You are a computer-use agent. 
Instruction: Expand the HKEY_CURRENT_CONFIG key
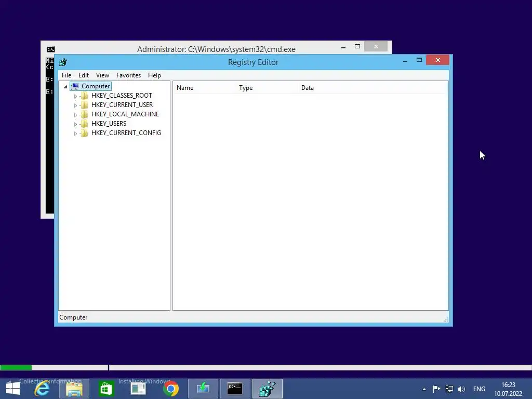(x=75, y=134)
